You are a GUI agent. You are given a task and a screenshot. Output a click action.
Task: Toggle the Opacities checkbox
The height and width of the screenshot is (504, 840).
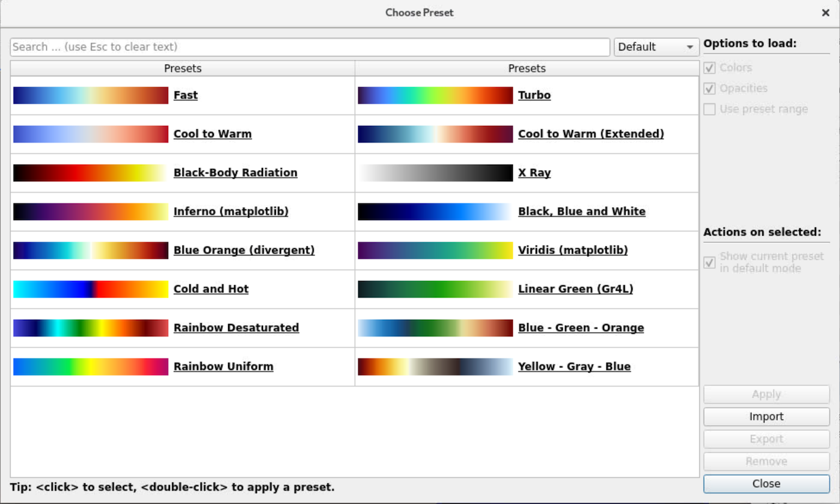coord(709,89)
